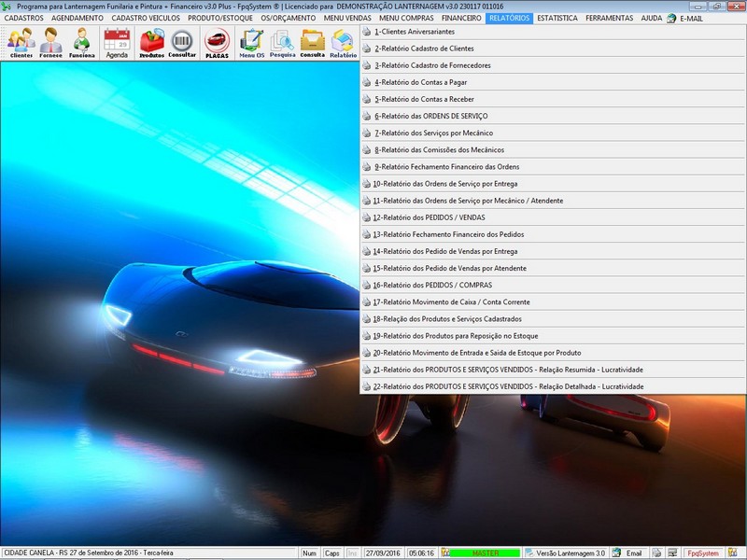Click the FpqSystem link in status bar

point(702,553)
